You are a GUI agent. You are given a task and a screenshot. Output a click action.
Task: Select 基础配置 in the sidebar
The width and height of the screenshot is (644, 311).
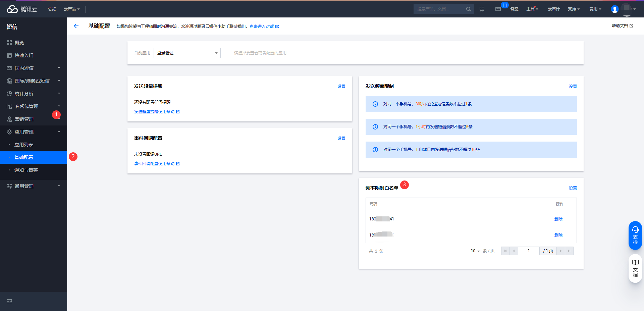pyautogui.click(x=34, y=157)
